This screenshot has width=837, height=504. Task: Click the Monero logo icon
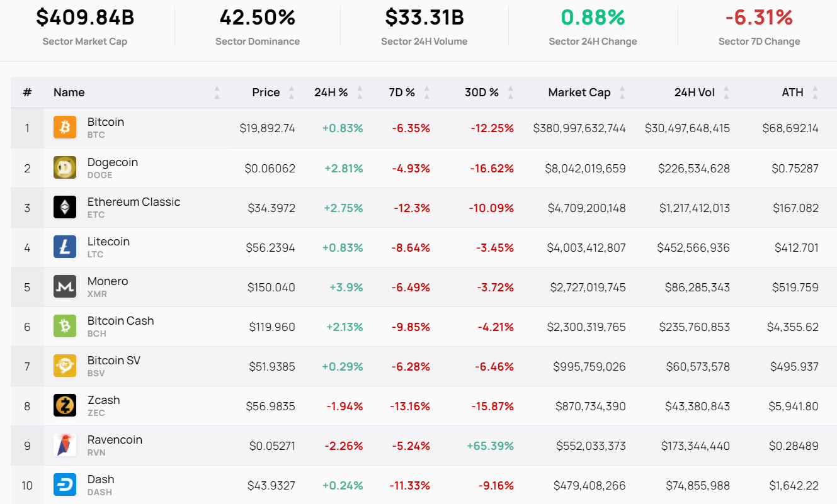[x=65, y=286]
